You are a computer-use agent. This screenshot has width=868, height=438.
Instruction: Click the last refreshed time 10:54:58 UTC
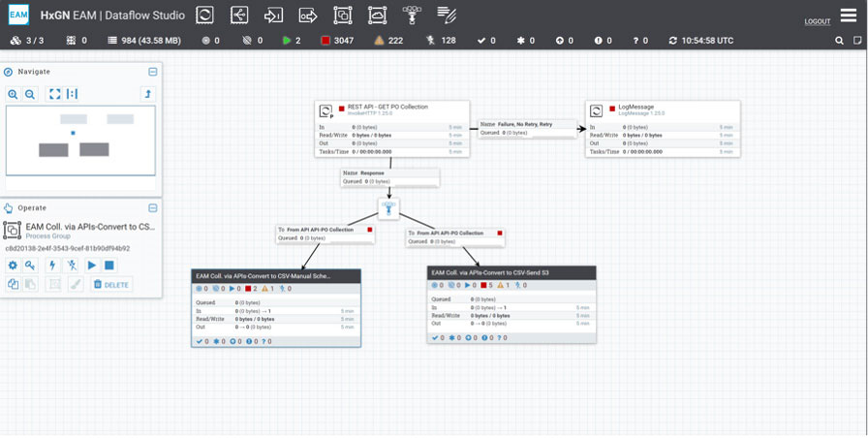tap(707, 41)
